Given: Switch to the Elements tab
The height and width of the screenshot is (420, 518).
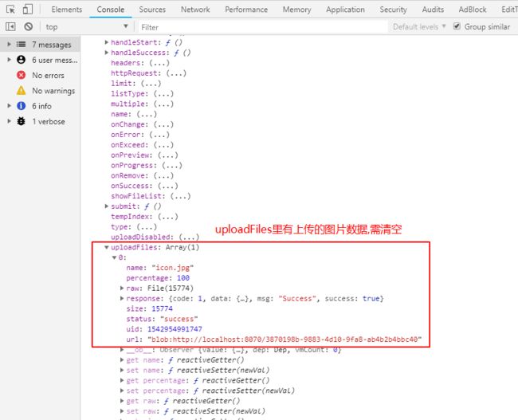Looking at the screenshot, I should click(x=67, y=10).
